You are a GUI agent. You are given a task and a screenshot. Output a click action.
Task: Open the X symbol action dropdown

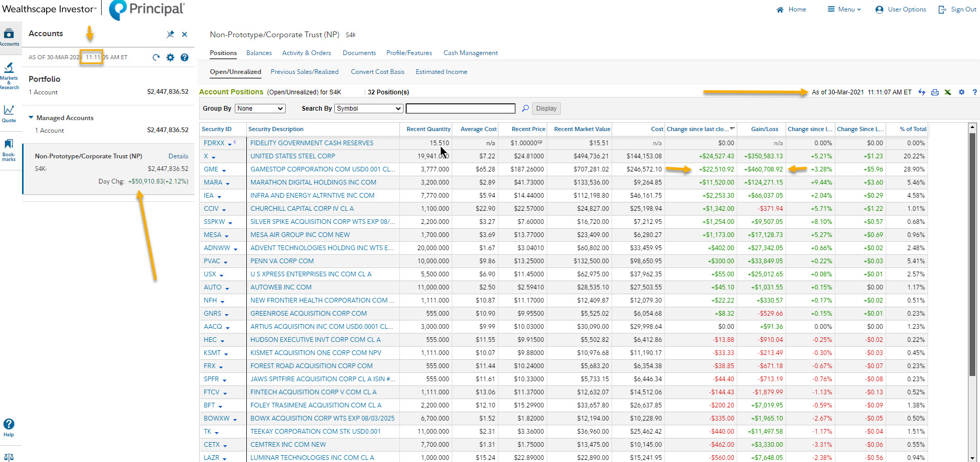click(x=213, y=157)
